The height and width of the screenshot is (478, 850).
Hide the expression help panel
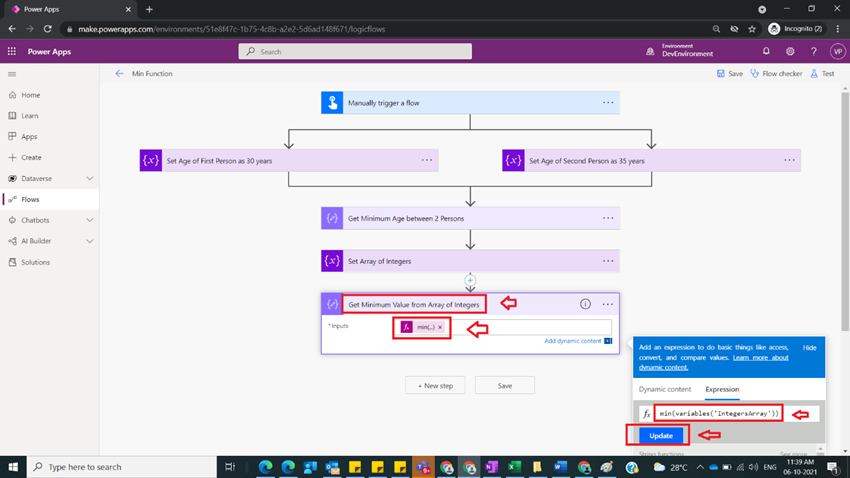[x=809, y=348]
